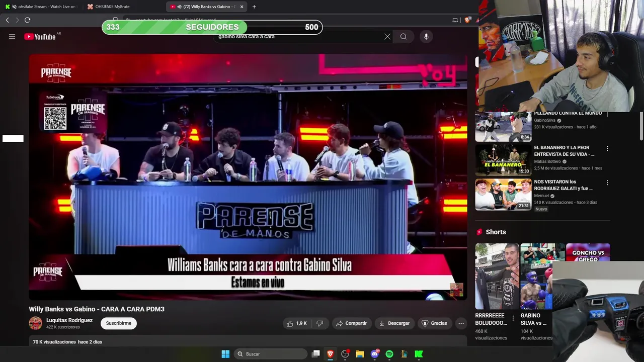The height and width of the screenshot is (362, 644).
Task: Play the EL BANANERO 15:33 thumbnail
Action: click(503, 160)
